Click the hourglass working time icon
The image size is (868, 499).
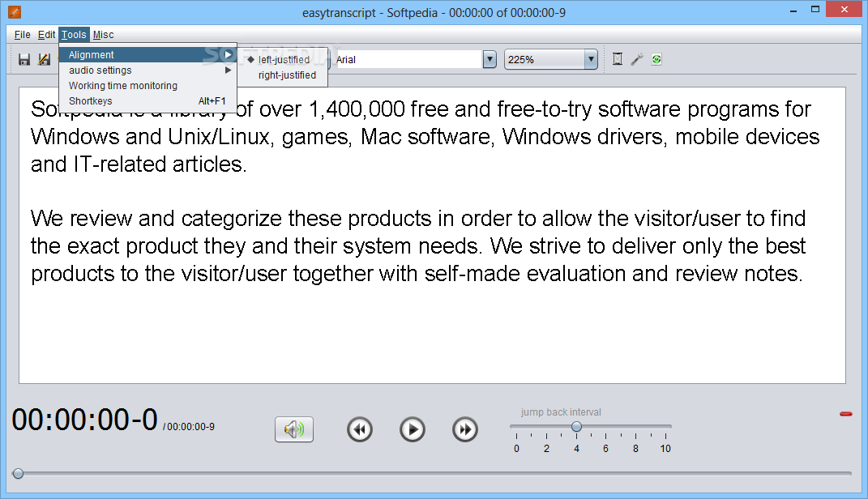tap(618, 59)
